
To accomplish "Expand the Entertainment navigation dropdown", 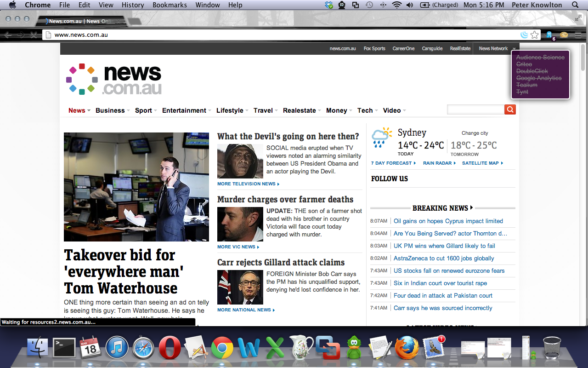I will (187, 110).
